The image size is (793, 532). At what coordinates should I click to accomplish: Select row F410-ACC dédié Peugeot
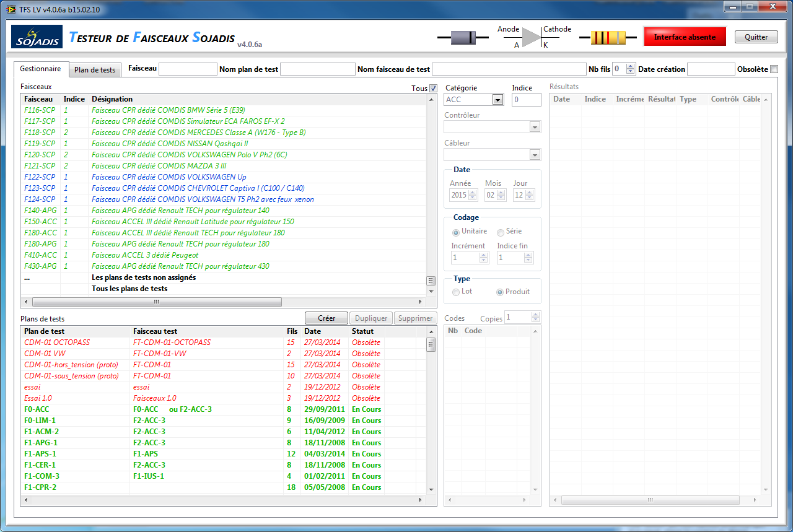tap(224, 255)
